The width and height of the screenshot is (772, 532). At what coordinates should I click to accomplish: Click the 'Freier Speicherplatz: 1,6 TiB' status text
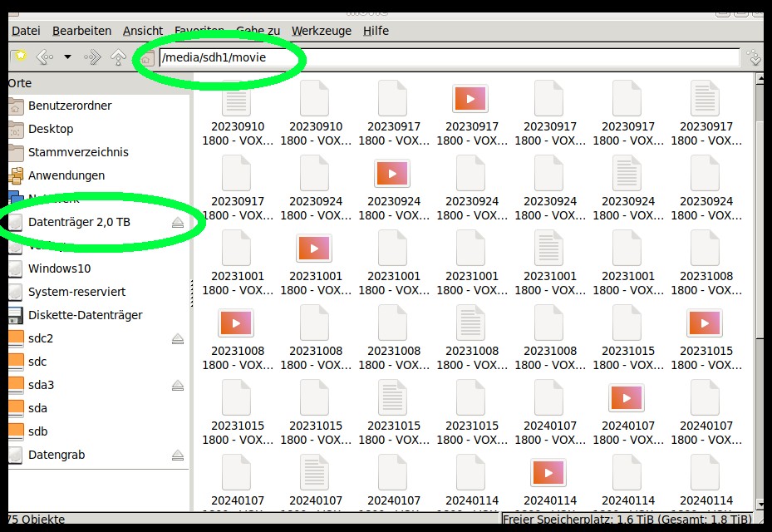coord(627,520)
